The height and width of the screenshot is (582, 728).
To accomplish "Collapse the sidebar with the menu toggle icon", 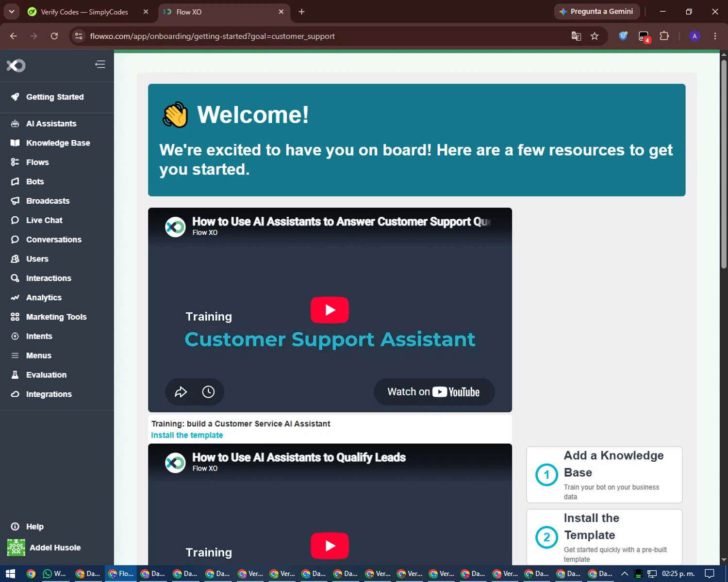I will coord(100,65).
